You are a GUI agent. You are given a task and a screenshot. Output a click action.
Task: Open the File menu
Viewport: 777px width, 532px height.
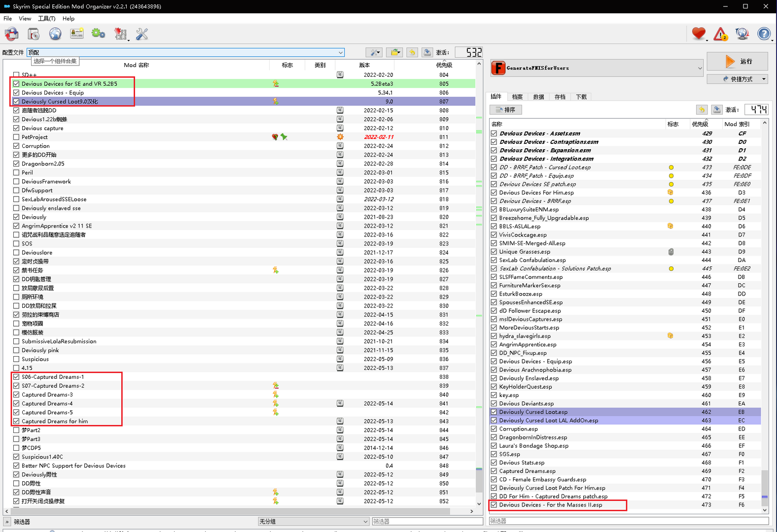tap(7, 19)
